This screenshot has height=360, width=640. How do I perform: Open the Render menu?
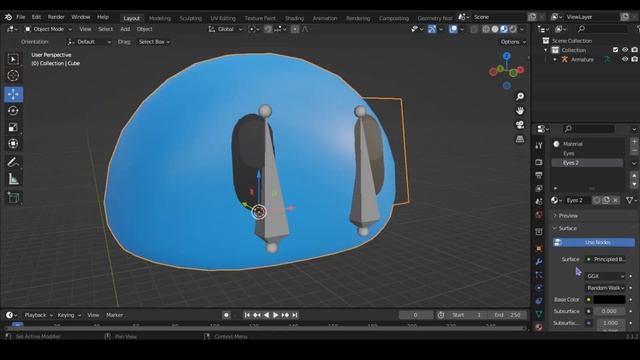click(56, 17)
